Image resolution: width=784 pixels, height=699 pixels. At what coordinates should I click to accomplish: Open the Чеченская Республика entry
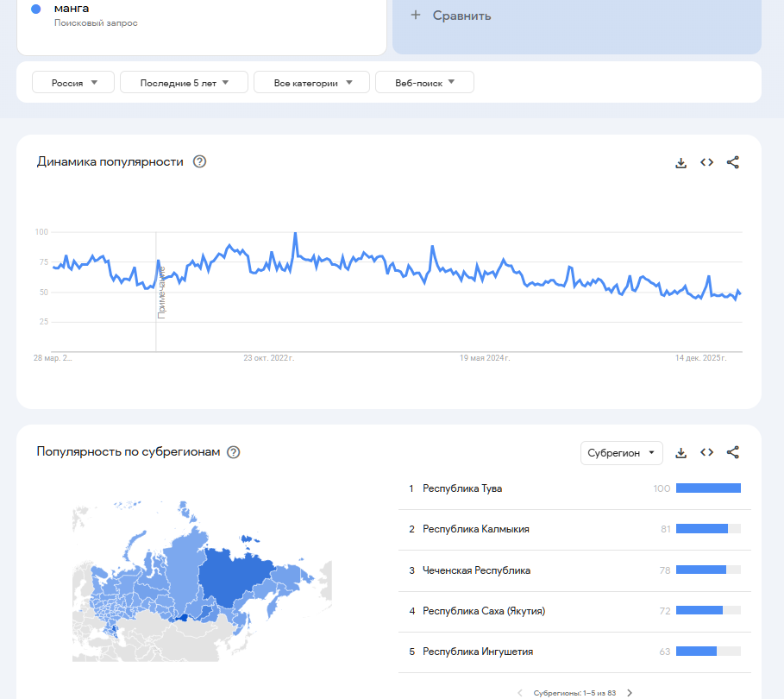[476, 570]
